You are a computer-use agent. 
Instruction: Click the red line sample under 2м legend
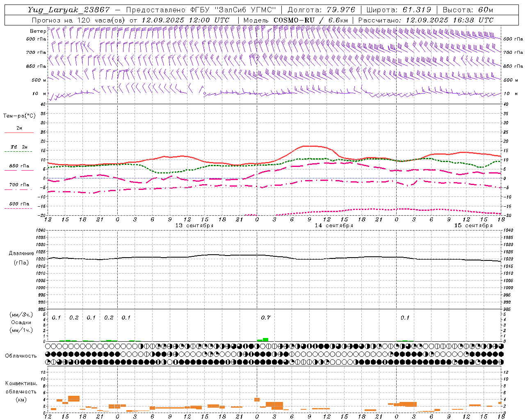19,132
